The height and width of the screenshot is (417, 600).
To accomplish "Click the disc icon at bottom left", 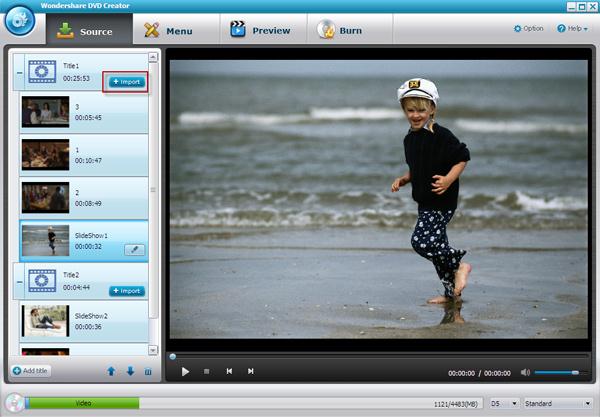I will click(x=15, y=403).
